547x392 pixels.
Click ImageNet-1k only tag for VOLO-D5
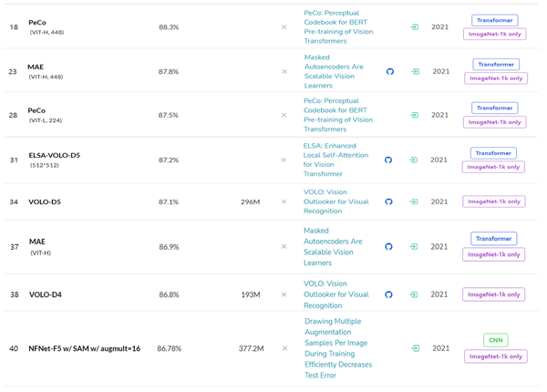pos(494,201)
